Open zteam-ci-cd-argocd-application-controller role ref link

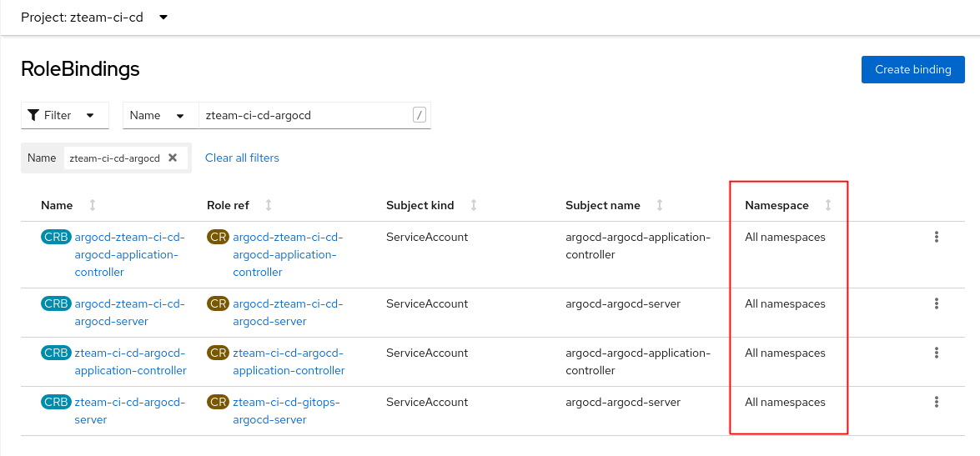point(289,362)
